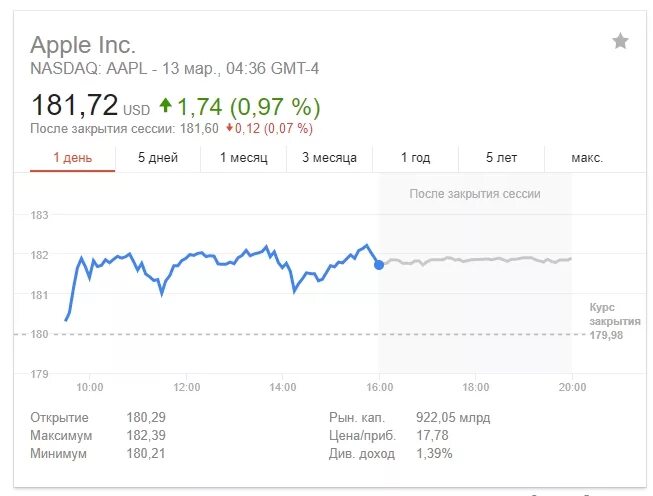This screenshot has height=496, width=653.
Task: Select the "1 день" tab
Action: pyautogui.click(x=72, y=158)
